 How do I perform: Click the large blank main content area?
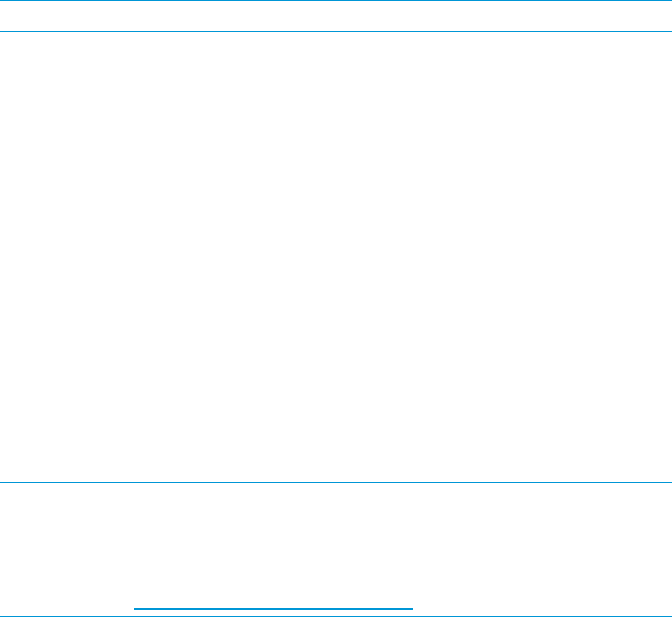click(x=336, y=257)
